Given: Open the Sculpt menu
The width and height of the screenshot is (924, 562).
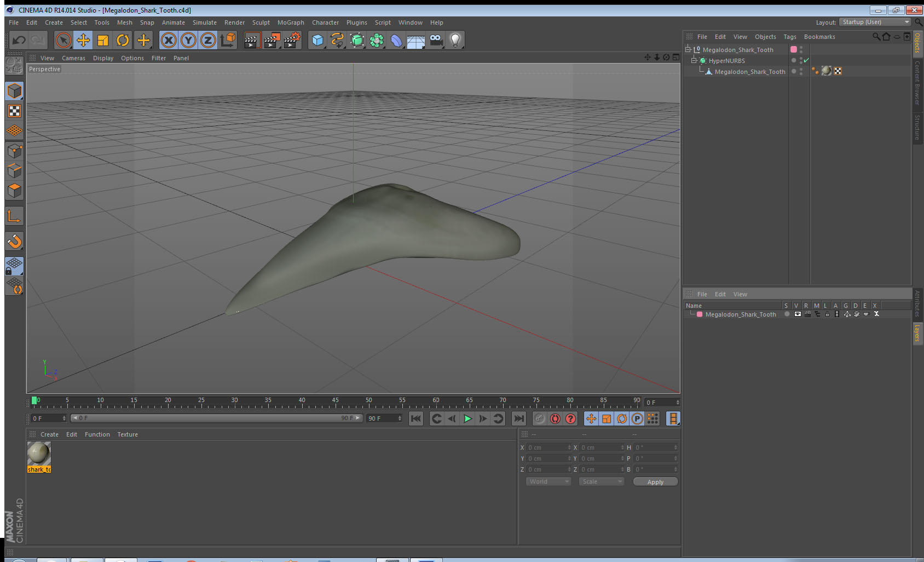Looking at the screenshot, I should pos(261,22).
